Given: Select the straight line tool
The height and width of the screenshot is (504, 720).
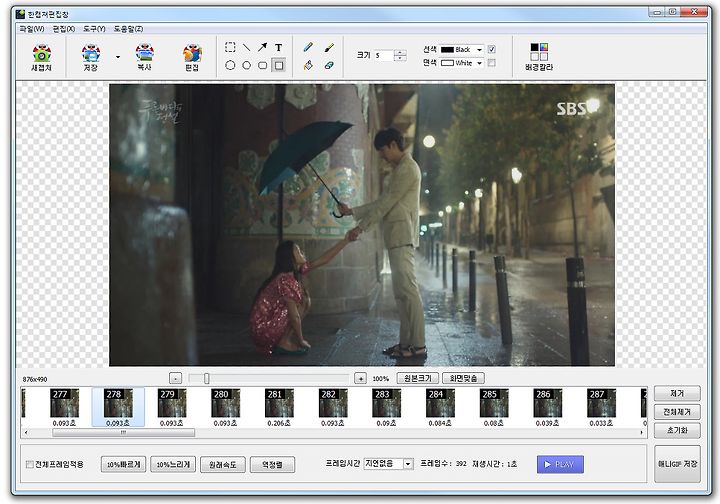Looking at the screenshot, I should point(247,47).
